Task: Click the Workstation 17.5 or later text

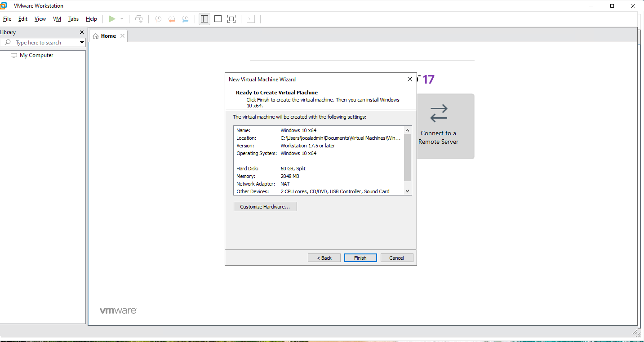Action: coord(308,146)
